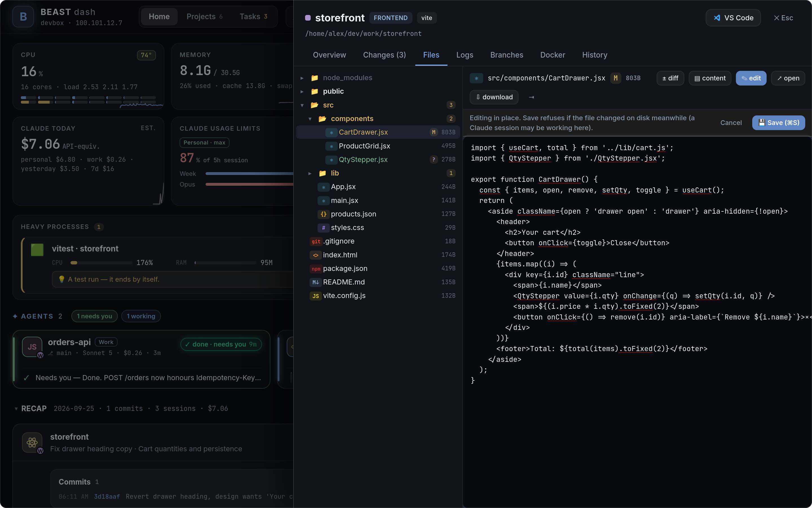812x508 pixels.
Task: Click the src open-folder icon
Action: [x=314, y=105]
